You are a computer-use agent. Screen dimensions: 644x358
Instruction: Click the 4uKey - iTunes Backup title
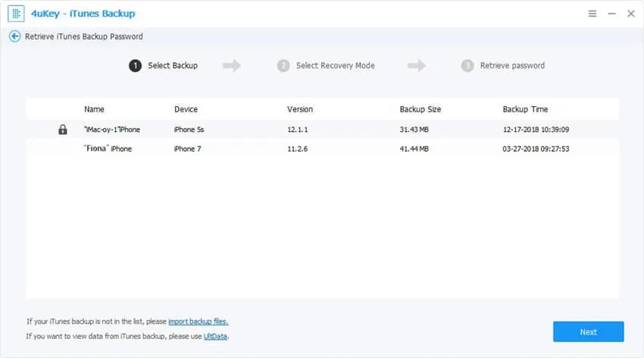click(x=83, y=14)
